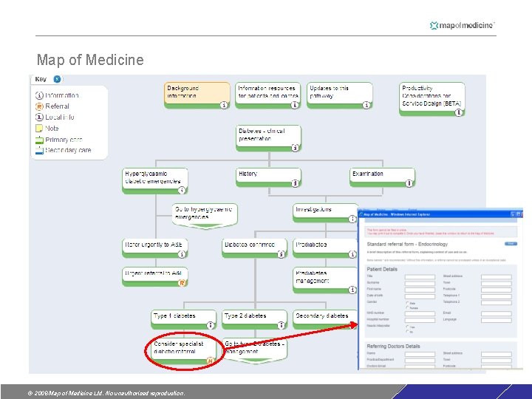Click the Telephone 2 input field

(x=497, y=302)
